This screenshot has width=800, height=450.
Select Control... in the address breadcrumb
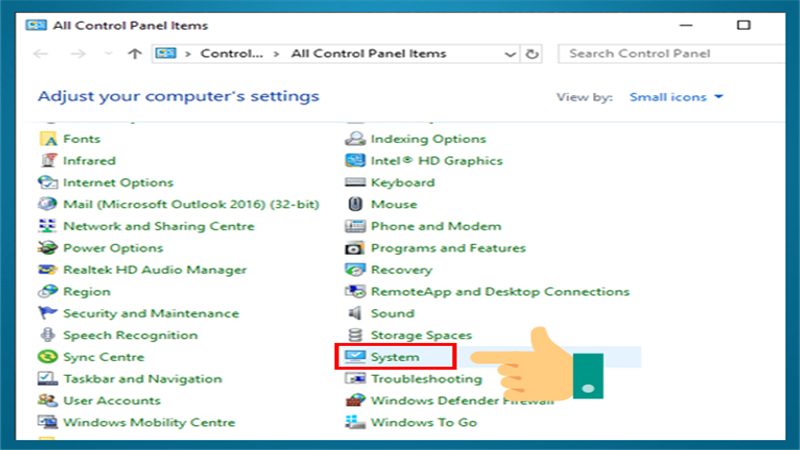pos(232,54)
